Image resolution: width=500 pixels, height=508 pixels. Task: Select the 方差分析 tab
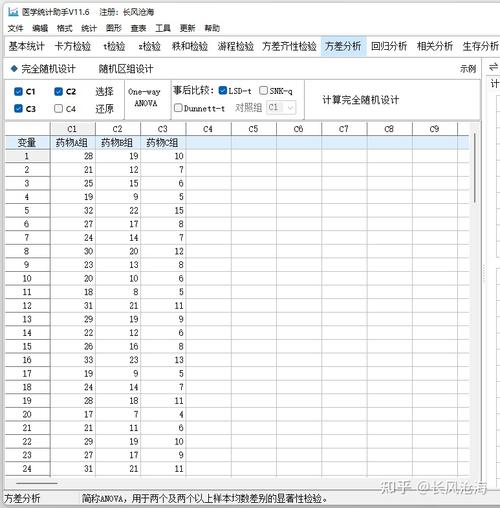click(x=343, y=46)
